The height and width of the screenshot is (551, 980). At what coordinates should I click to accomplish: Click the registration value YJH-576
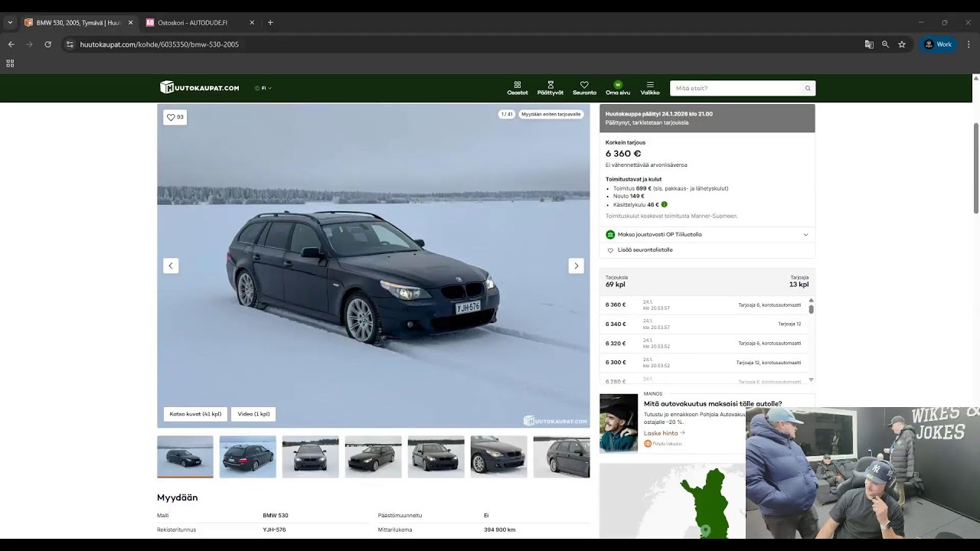[274, 530]
